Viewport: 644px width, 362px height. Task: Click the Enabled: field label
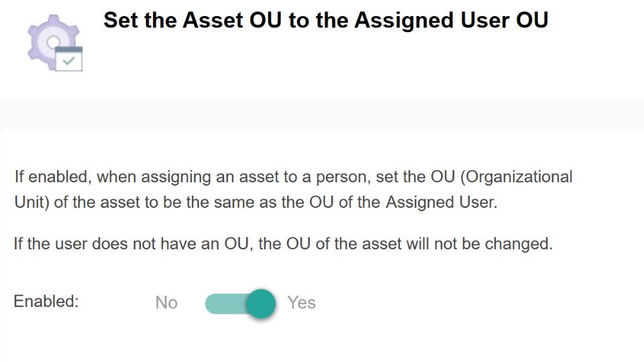(46, 301)
